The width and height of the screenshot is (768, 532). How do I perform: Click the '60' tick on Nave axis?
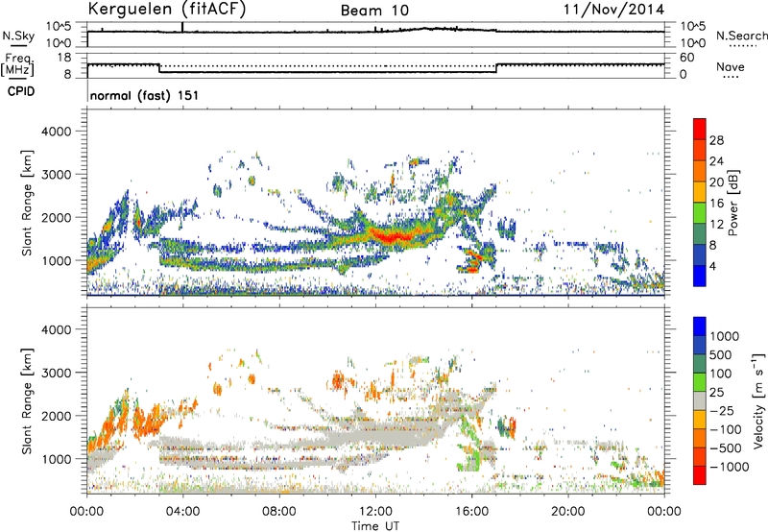pos(687,58)
